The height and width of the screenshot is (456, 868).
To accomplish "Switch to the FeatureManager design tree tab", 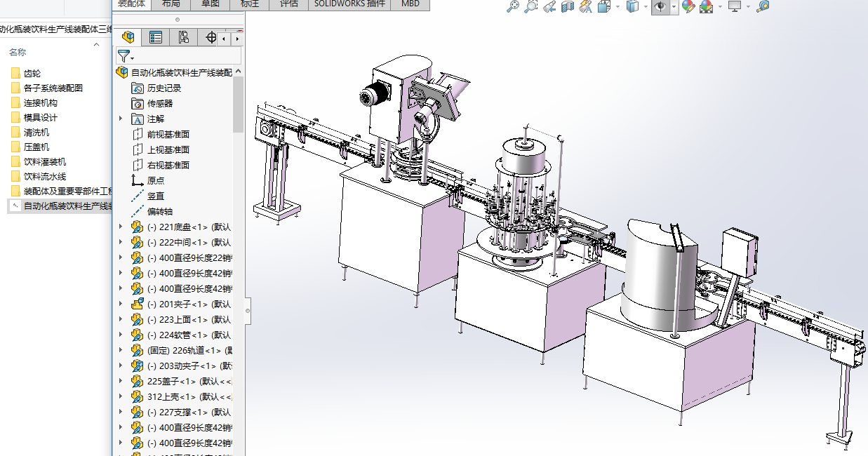I will point(128,38).
